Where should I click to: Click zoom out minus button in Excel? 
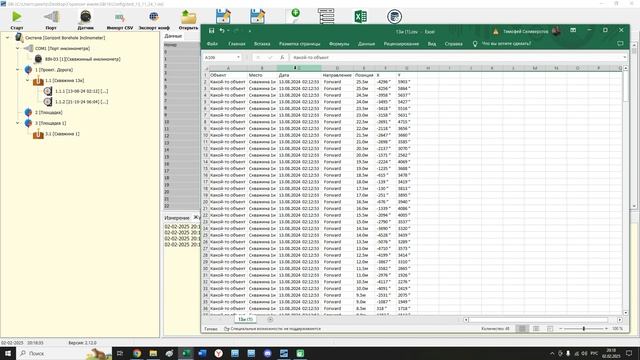tap(561, 328)
